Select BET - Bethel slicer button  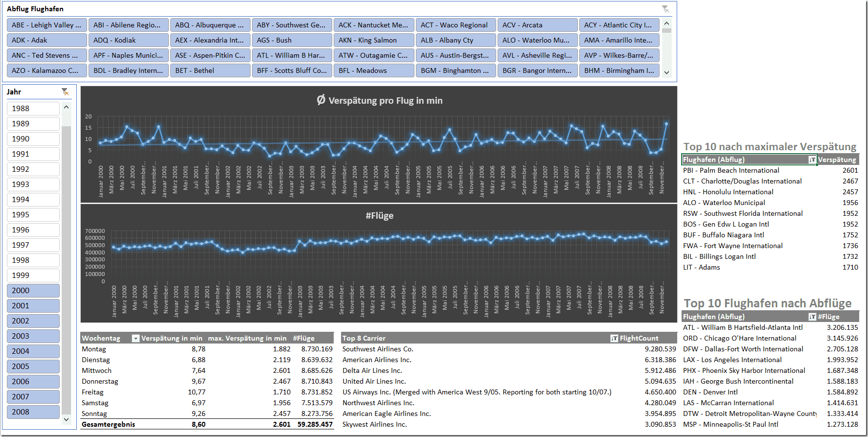(210, 70)
